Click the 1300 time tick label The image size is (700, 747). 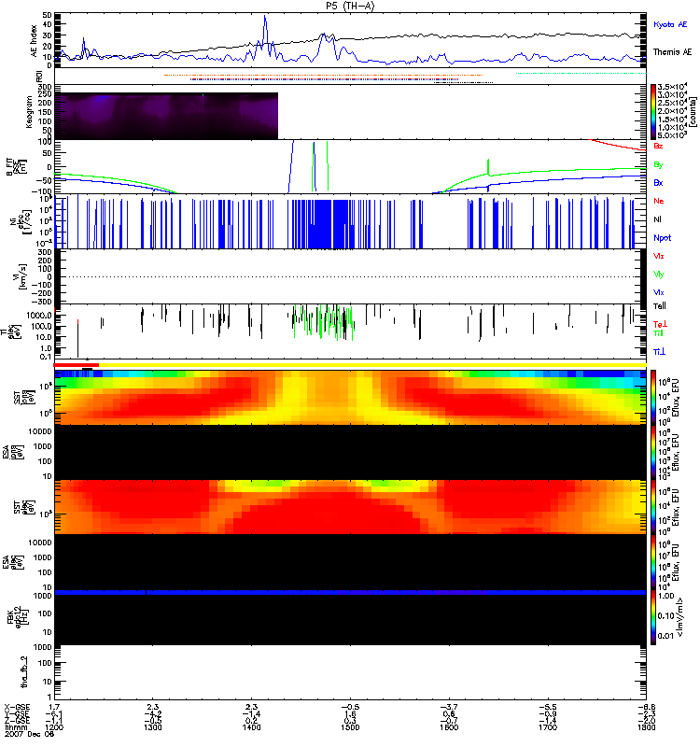pyautogui.click(x=152, y=727)
